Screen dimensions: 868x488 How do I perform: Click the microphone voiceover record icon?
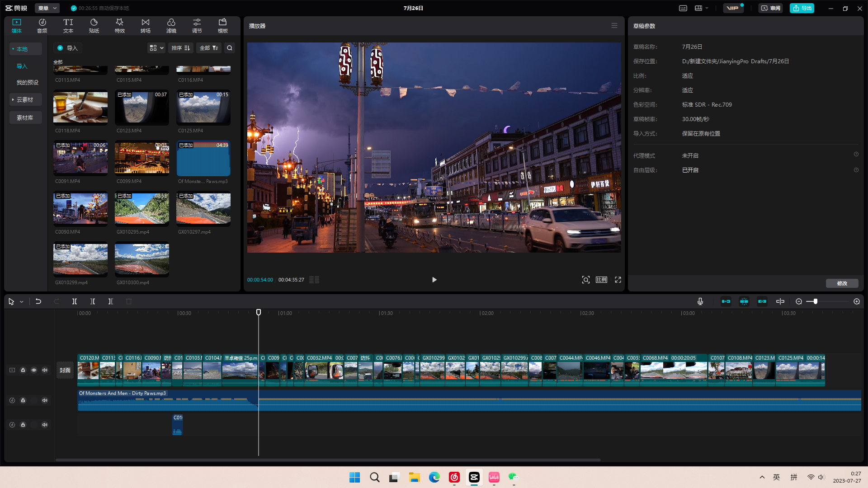[x=700, y=301]
